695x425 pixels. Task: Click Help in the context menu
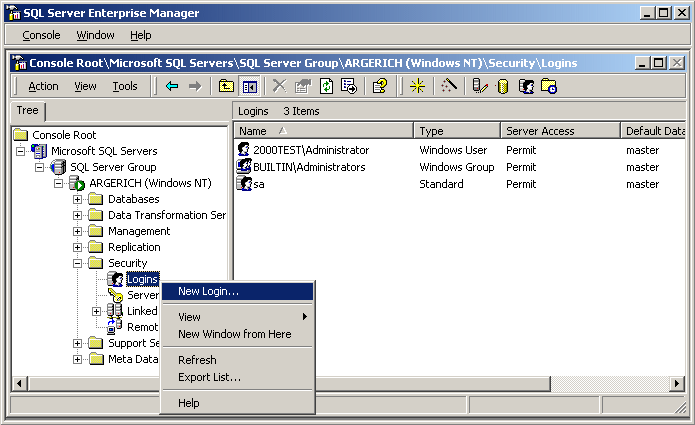[238, 403]
